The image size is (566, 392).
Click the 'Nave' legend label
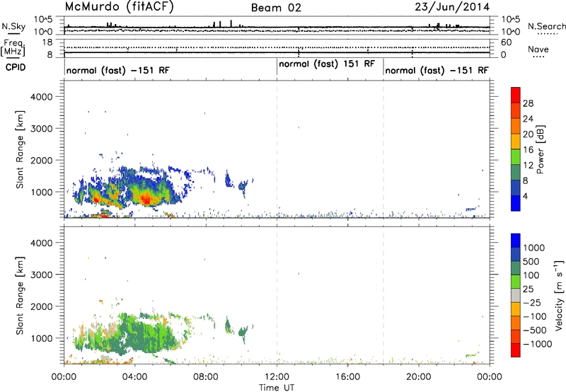538,50
